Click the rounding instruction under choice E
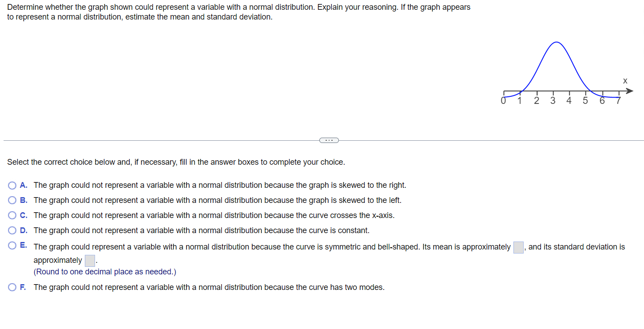Screen dimensions: 644x329 coord(104,271)
